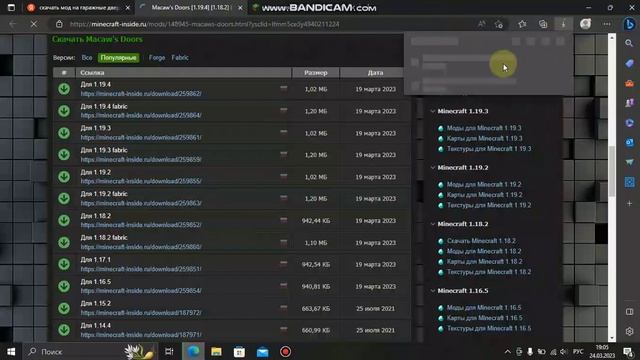Add a sidebar app with plus icon

629,203
